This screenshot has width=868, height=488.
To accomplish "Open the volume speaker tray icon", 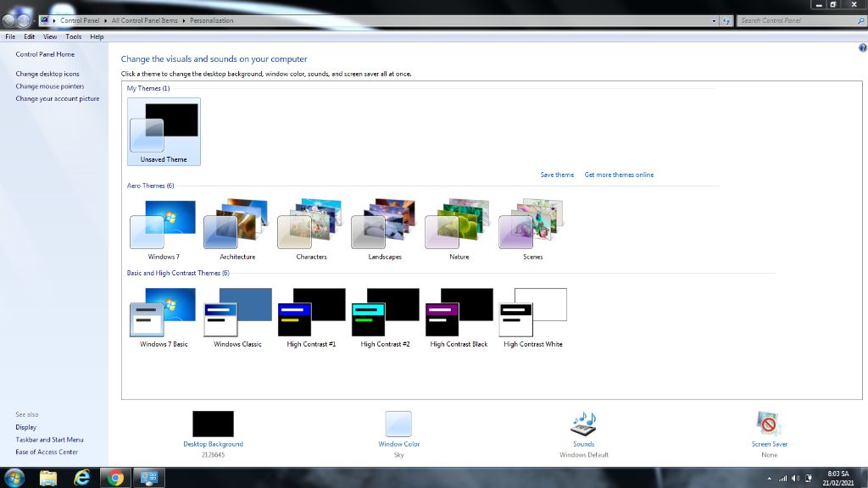I will (795, 479).
